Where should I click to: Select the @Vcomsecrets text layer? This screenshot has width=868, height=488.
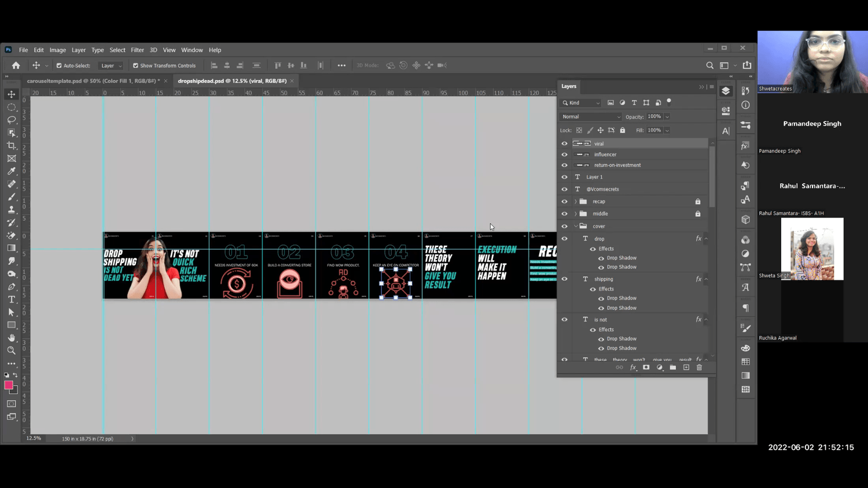pos(603,189)
